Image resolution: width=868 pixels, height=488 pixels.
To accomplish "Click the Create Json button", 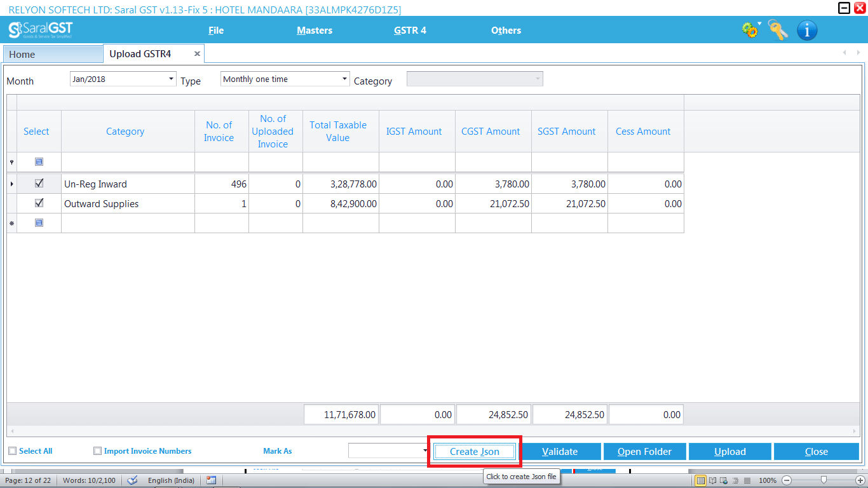I will click(475, 452).
